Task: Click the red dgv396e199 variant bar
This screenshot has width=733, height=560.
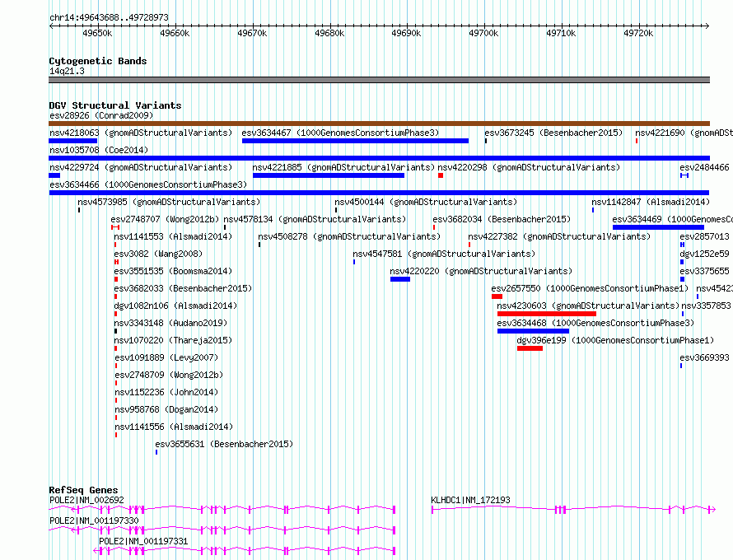Action: pyautogui.click(x=530, y=348)
